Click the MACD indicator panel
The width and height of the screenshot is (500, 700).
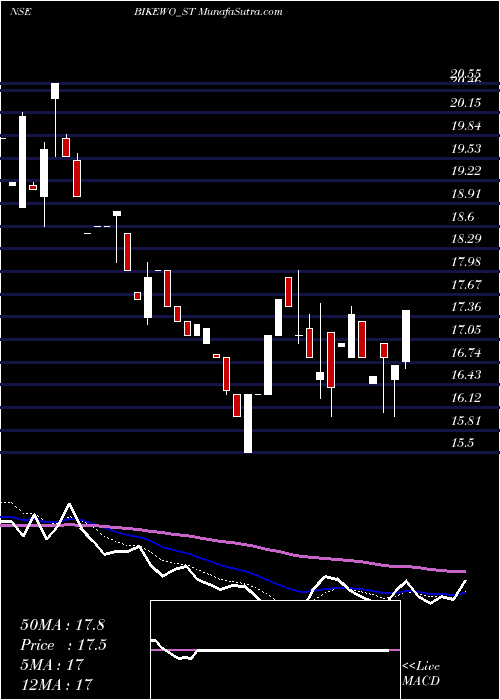tap(275, 650)
